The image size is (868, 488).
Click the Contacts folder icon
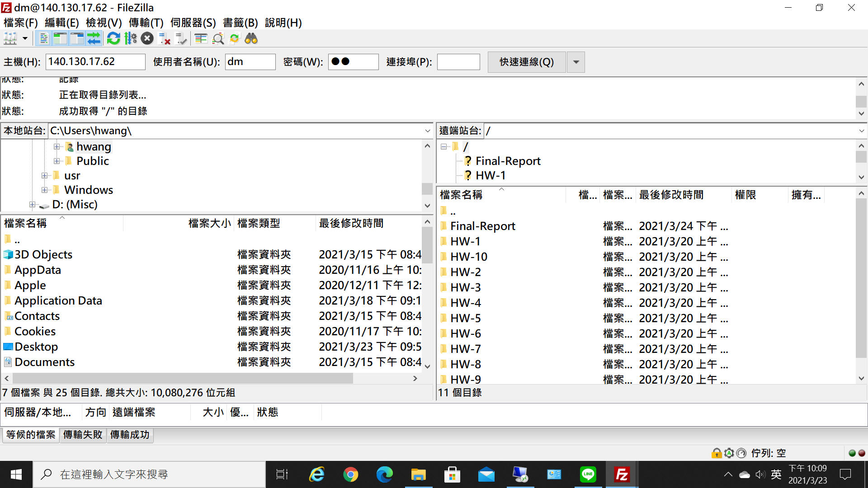point(8,316)
